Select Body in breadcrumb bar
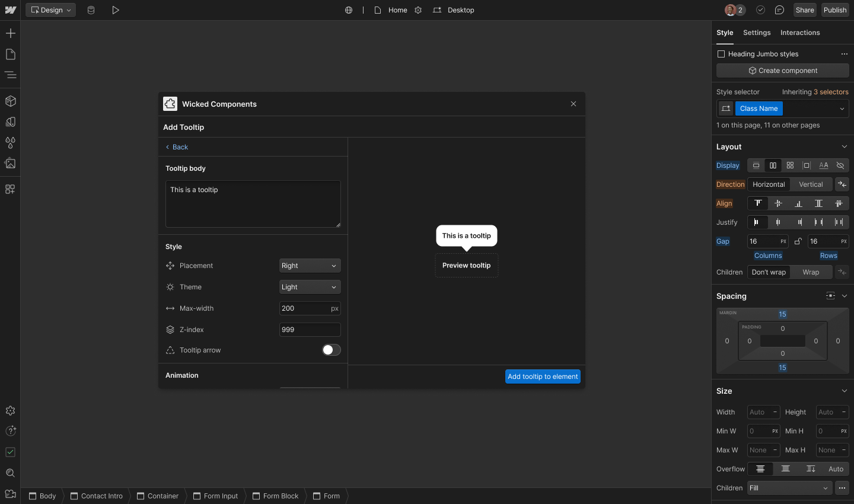The width and height of the screenshot is (854, 504). 43,496
